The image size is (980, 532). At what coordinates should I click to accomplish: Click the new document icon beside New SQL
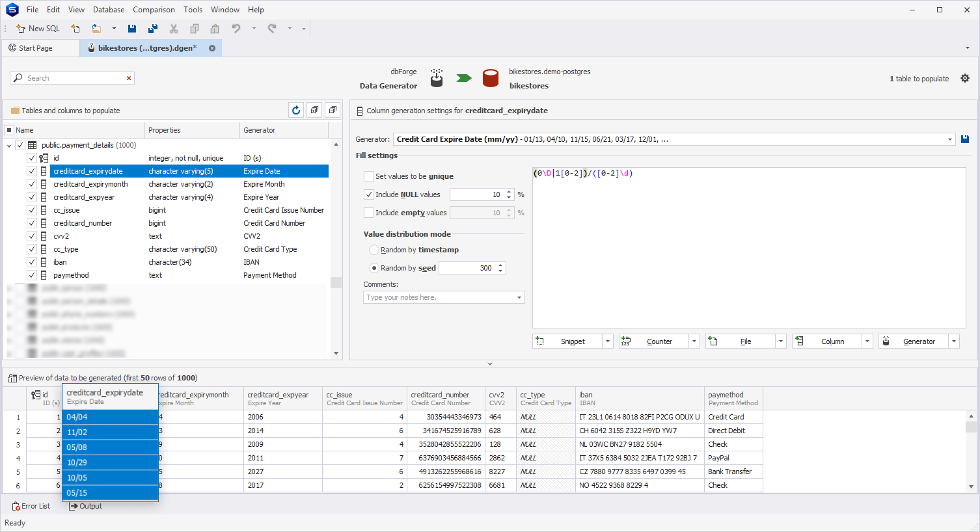[x=75, y=29]
